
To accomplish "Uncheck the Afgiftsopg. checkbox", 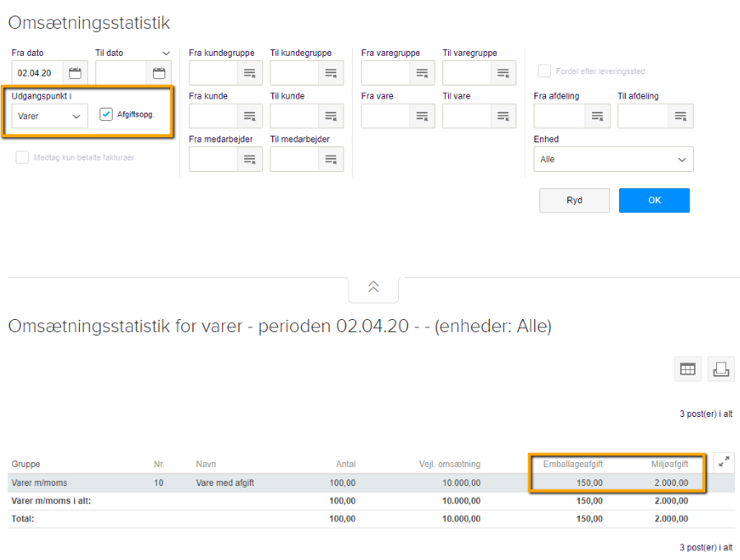I will (106, 114).
